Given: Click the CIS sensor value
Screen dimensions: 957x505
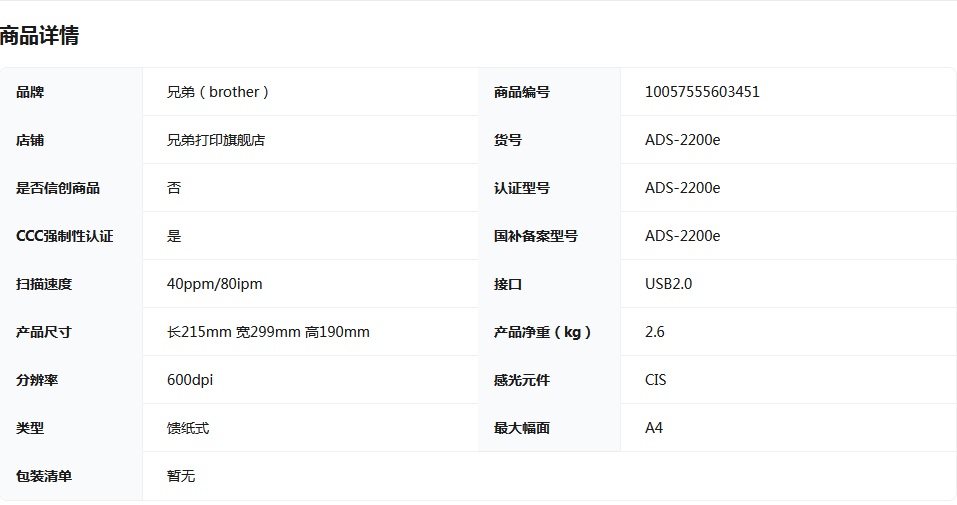Looking at the screenshot, I should [655, 380].
